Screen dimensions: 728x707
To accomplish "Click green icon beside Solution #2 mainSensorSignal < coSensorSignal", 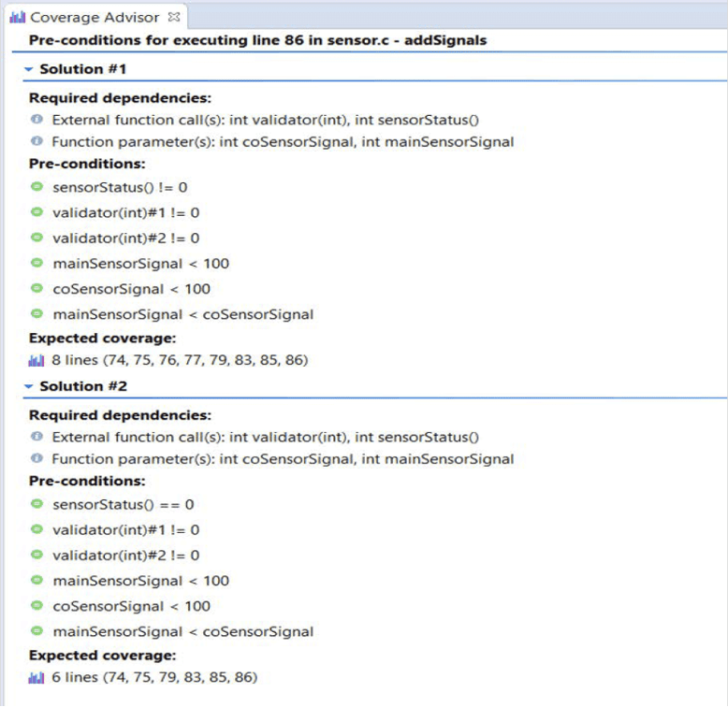I will [x=36, y=630].
